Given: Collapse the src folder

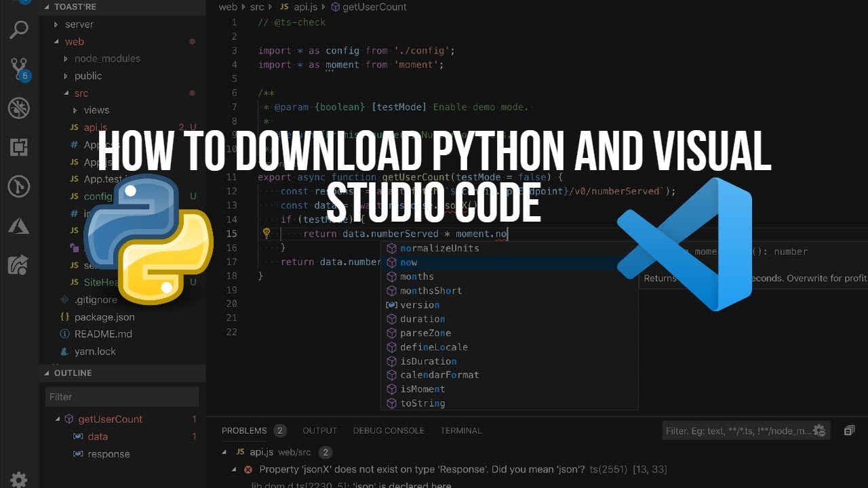Looking at the screenshot, I should pyautogui.click(x=66, y=93).
